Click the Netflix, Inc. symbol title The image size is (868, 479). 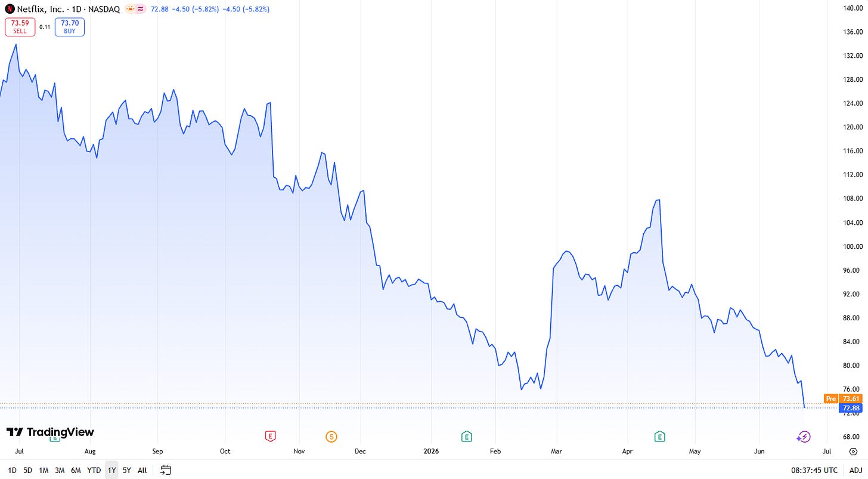point(41,10)
